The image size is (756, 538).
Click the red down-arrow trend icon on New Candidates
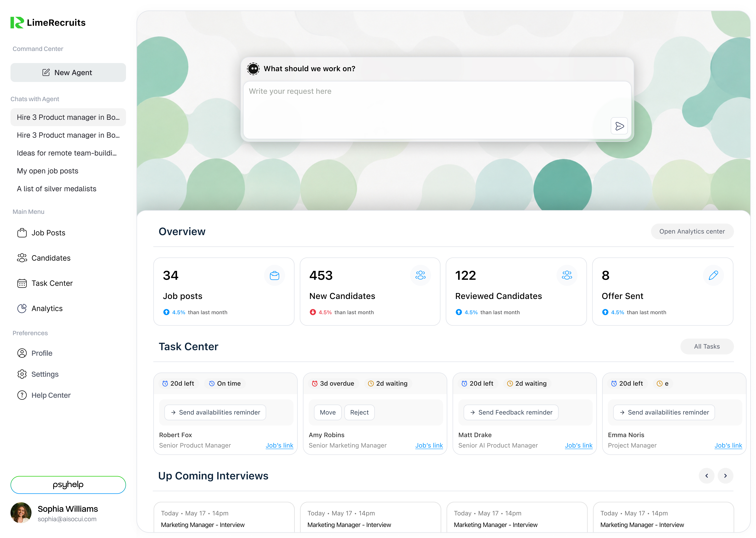pos(313,312)
